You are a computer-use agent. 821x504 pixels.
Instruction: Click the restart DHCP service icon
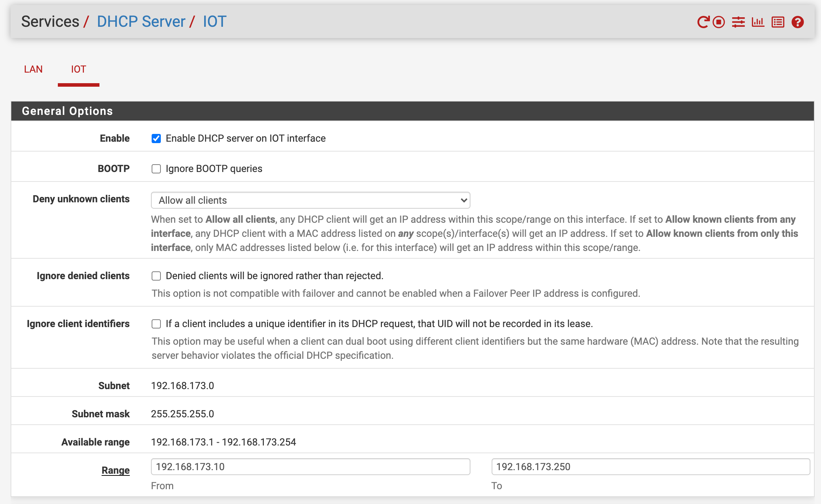point(703,22)
